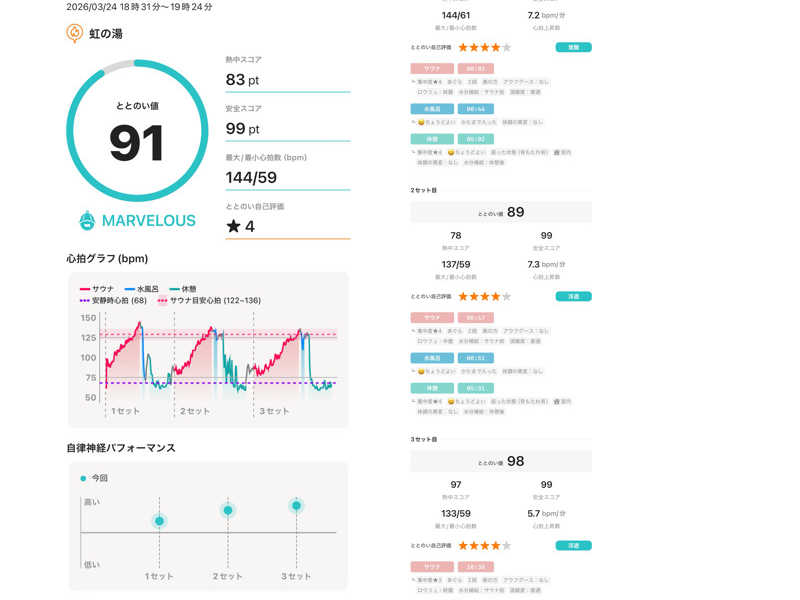The width and height of the screenshot is (800, 600).
Task: Click the 2セット label on heart rate graph
Action: click(x=195, y=411)
